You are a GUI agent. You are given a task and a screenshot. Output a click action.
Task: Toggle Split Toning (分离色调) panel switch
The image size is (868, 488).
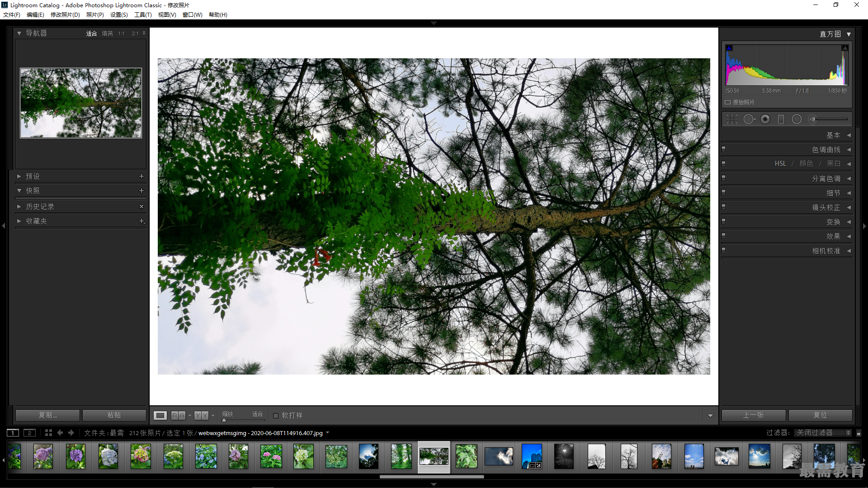[724, 178]
